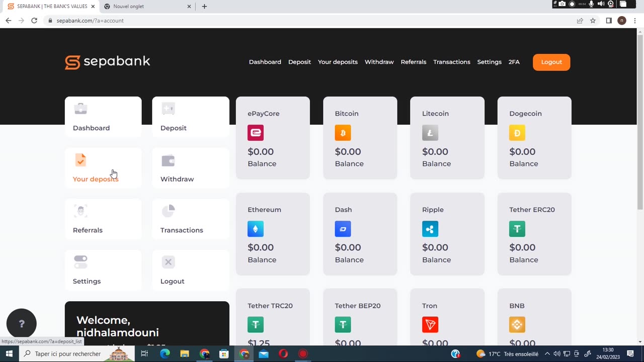Open the browser three-dot menu
644x362 pixels.
635,21
